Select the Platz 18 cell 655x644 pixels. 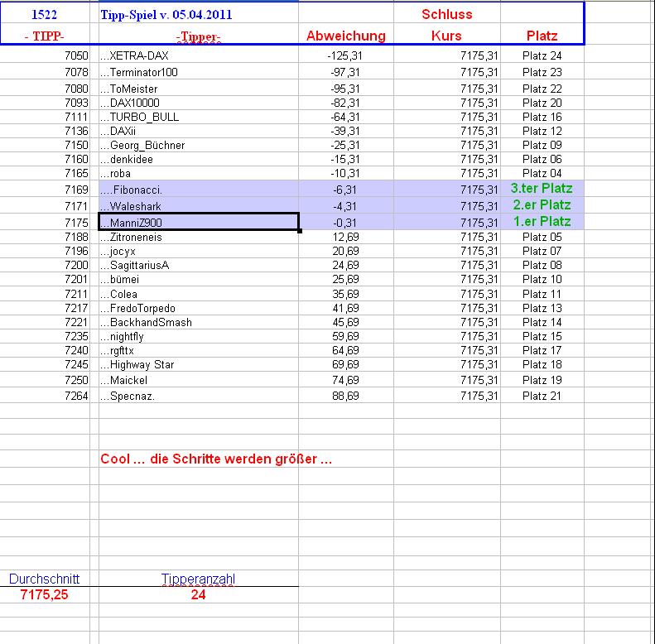542,364
